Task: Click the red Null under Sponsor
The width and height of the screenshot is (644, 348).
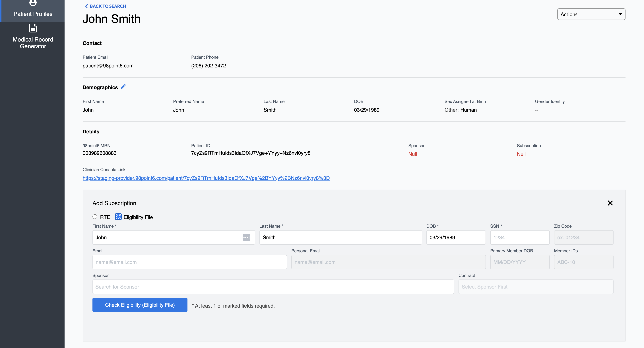Action: pos(412,154)
